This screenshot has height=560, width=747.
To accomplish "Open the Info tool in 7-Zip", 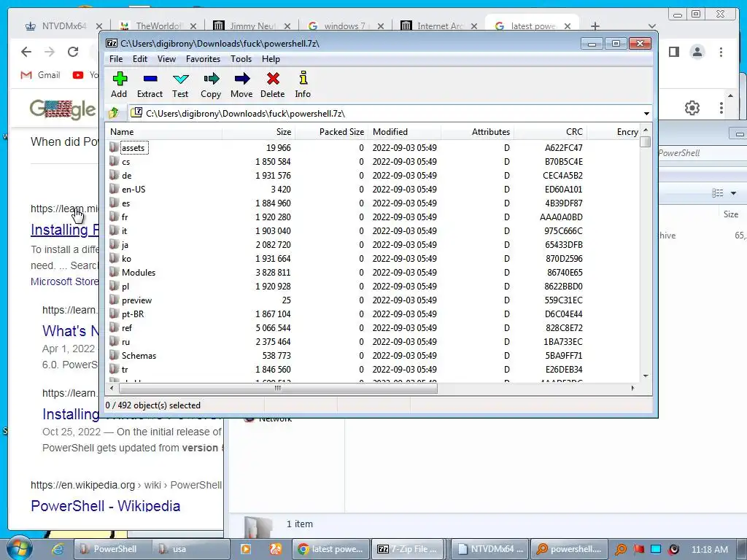I will pos(303,85).
